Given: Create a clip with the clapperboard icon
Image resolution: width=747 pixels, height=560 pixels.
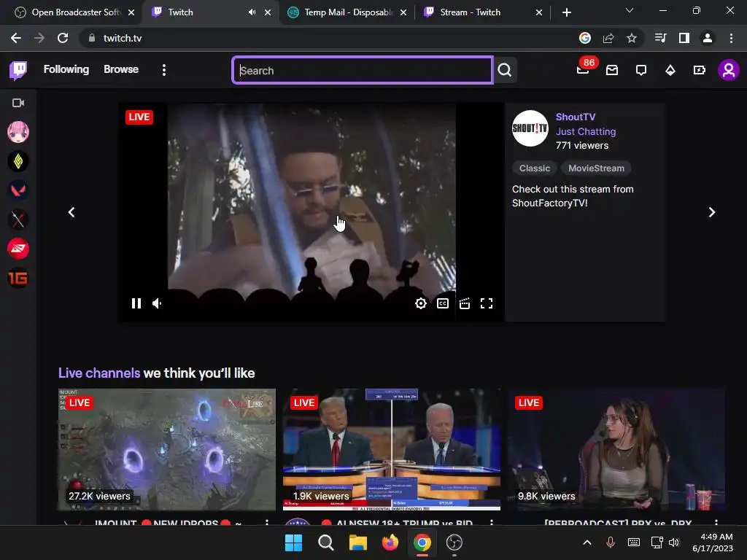Looking at the screenshot, I should tap(465, 303).
